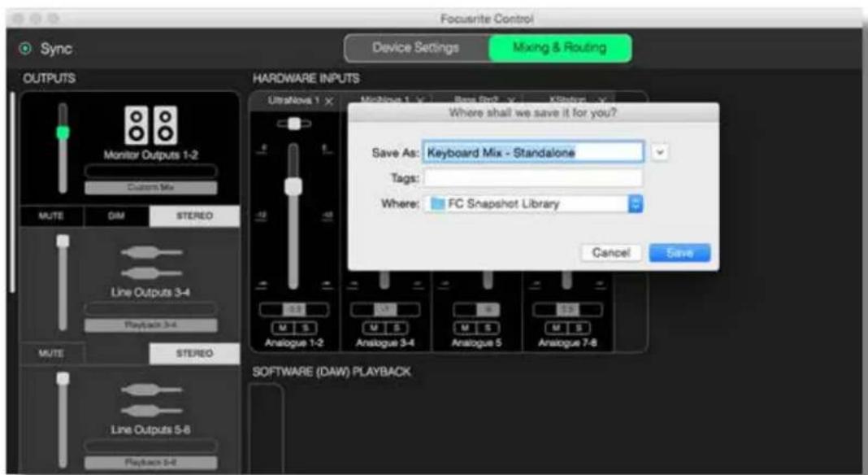Viewport: 868px width, 475px height.
Task: Adjust the Line Outputs 5-6 fader
Action: [x=63, y=378]
